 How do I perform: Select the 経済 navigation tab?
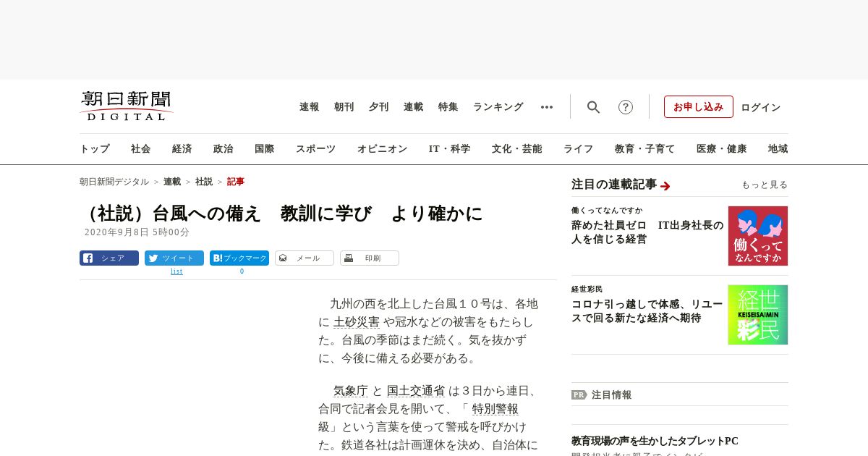pos(182,149)
